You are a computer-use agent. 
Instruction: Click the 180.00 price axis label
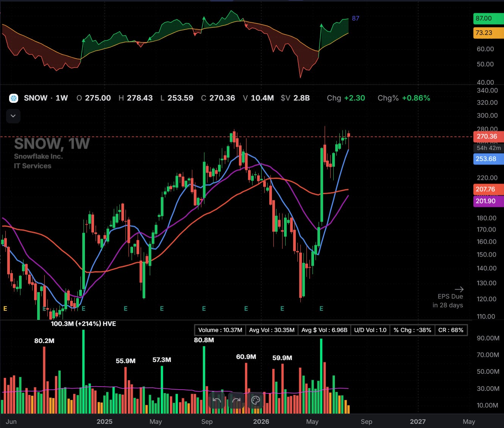[487, 218]
